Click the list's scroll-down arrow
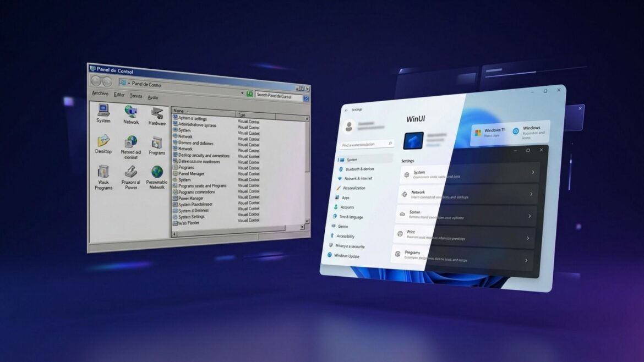Viewport: 644px width, 362px height. click(x=307, y=221)
